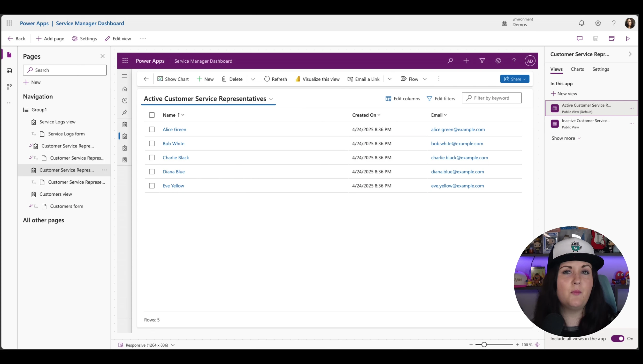Switch to the Settings tab in right panel
Screen dimensions: 643x364
(600, 69)
